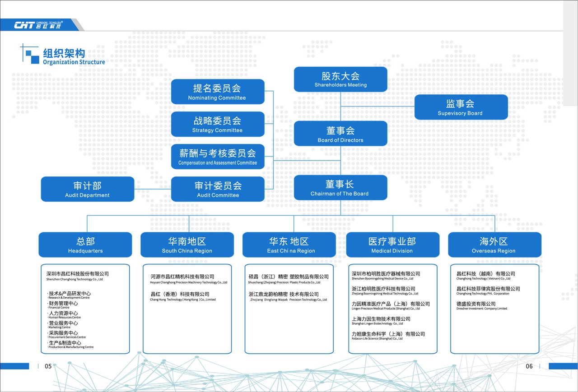Click Compensation and Assessment Committee box
The width and height of the screenshot is (578, 392).
pyautogui.click(x=218, y=157)
